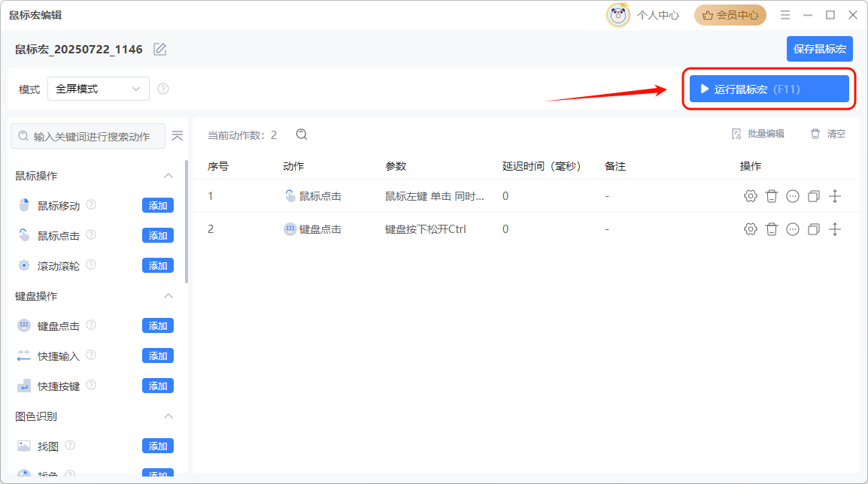Screen dimensions: 868x484
Task: Click 键盘点击 cell in row 2
Action: [313, 229]
